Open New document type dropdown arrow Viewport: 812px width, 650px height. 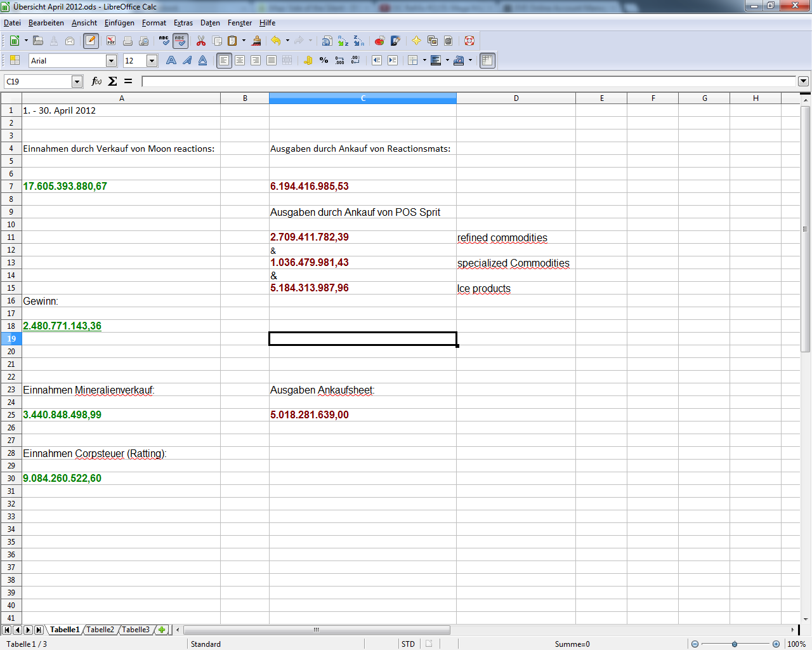pos(26,41)
